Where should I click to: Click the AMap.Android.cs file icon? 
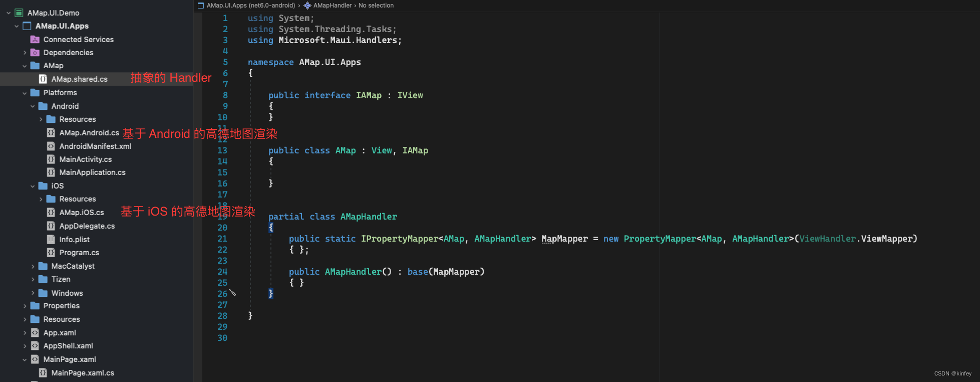coord(51,133)
